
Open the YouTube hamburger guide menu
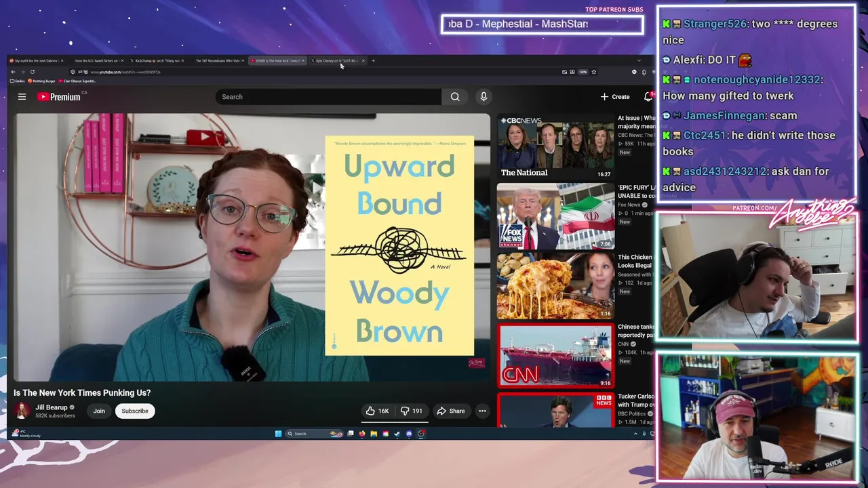[x=22, y=97]
